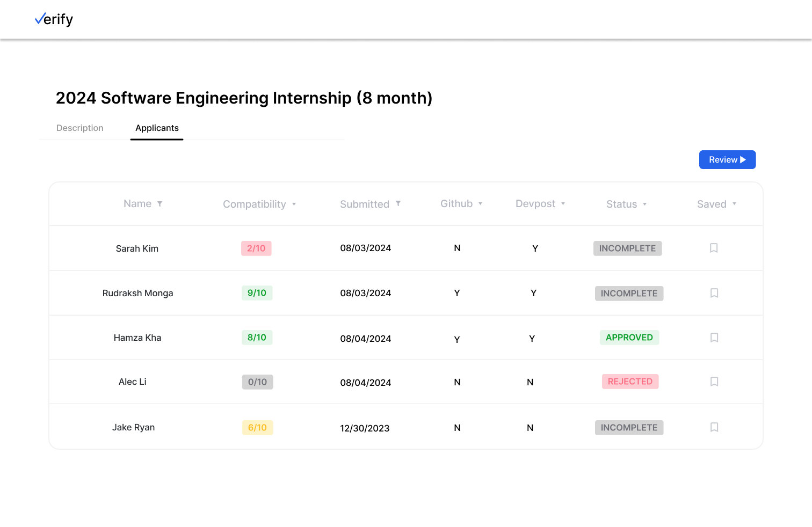Screen dimensions: 812x527
Task: Bookmark Alec Li's application
Action: 714,382
